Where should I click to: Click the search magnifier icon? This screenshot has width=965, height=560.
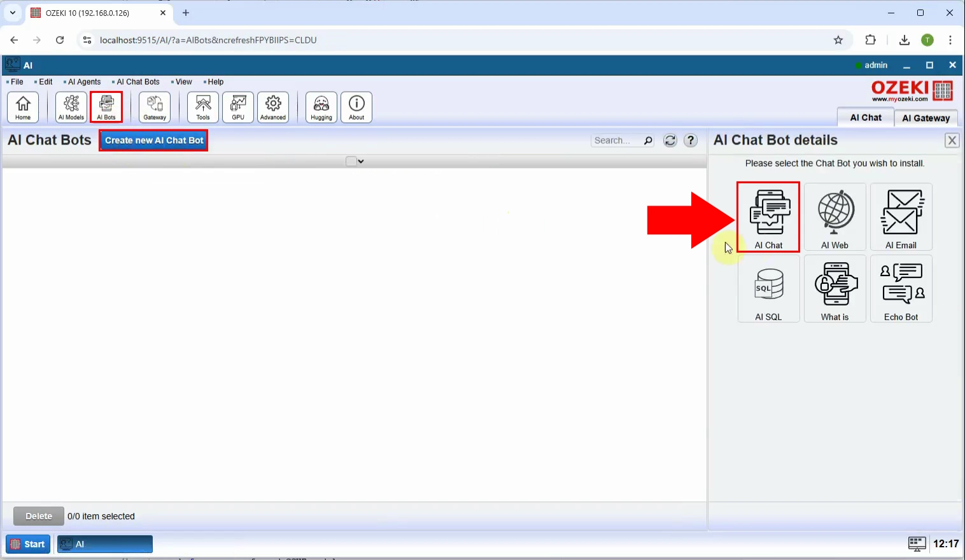pyautogui.click(x=648, y=141)
